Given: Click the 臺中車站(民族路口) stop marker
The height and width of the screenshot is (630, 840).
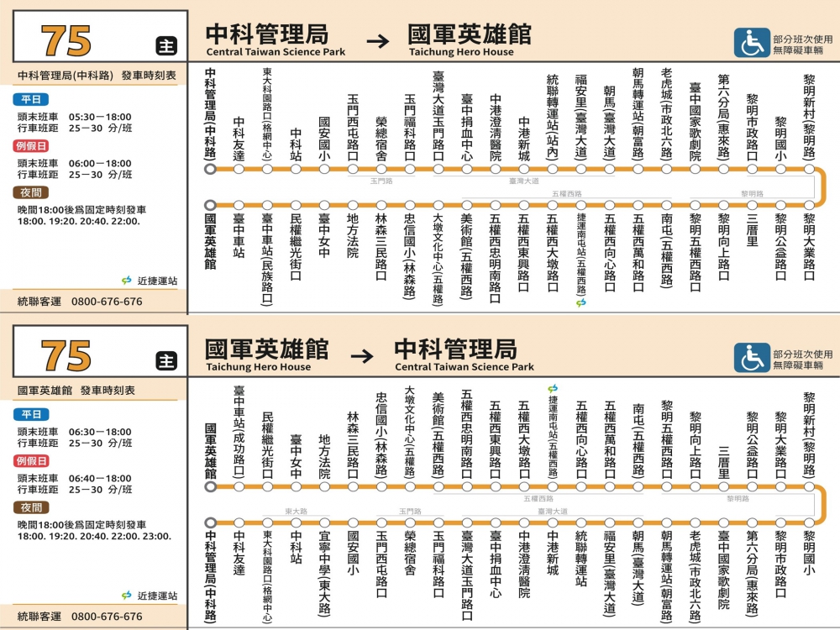Looking at the screenshot, I should [267, 205].
